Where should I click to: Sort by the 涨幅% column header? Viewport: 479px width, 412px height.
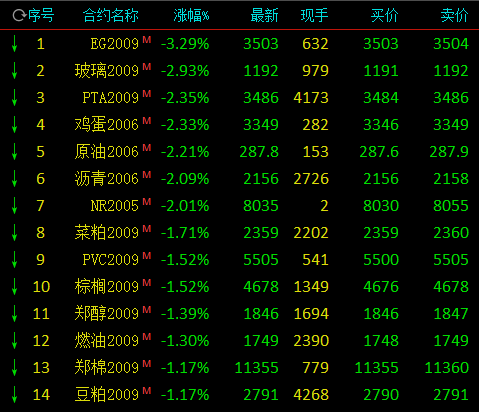191,15
